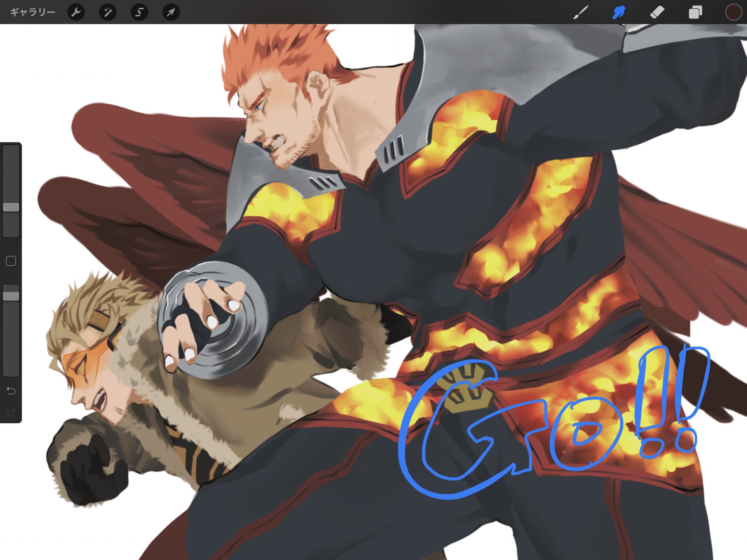Viewport: 747px width, 560px height.
Task: Click the brush size slider handle
Action: pos(11,207)
